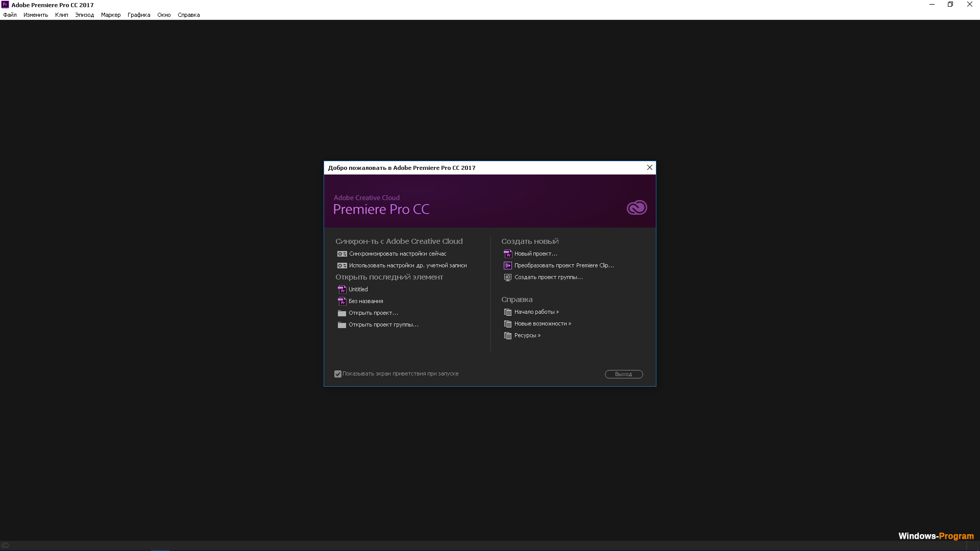This screenshot has height=551, width=980.
Task: Click the Untitled recent project tree item
Action: tap(357, 289)
